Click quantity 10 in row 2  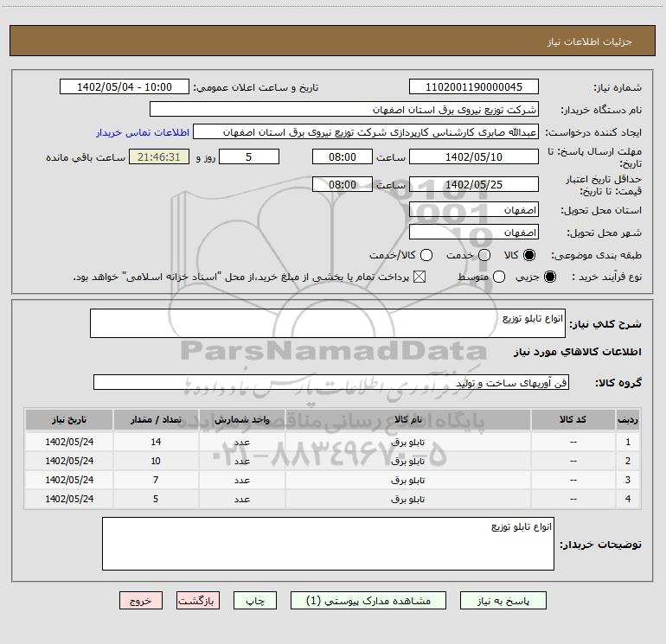(x=156, y=461)
